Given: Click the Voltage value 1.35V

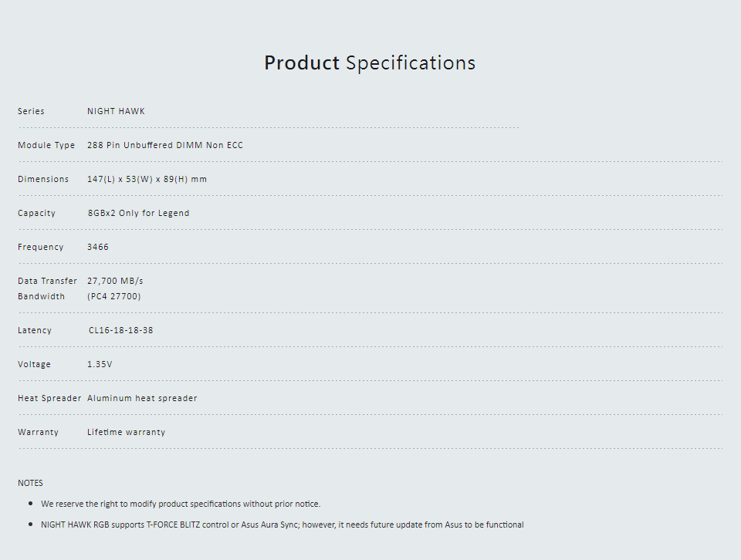Looking at the screenshot, I should 100,364.
